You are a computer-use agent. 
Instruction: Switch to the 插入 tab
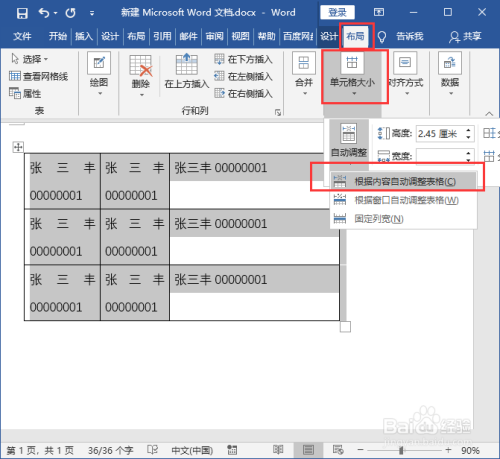[84, 36]
